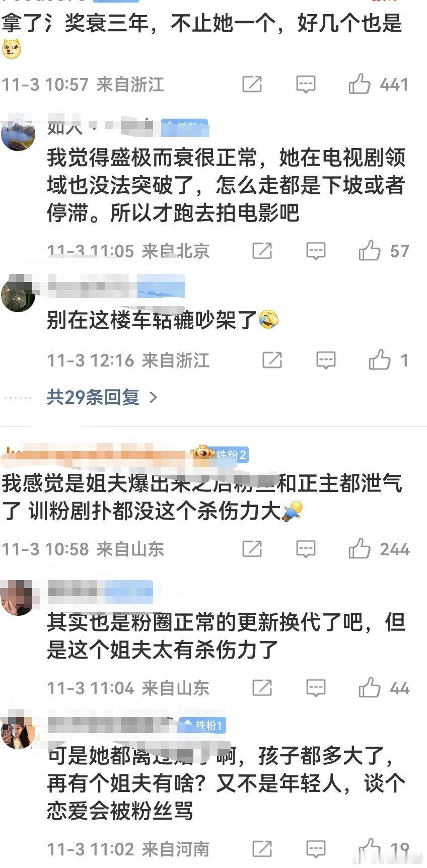Open the comment text 别在这楼车轱辘吵架了
Screen dimensions: 427x868
point(152,320)
